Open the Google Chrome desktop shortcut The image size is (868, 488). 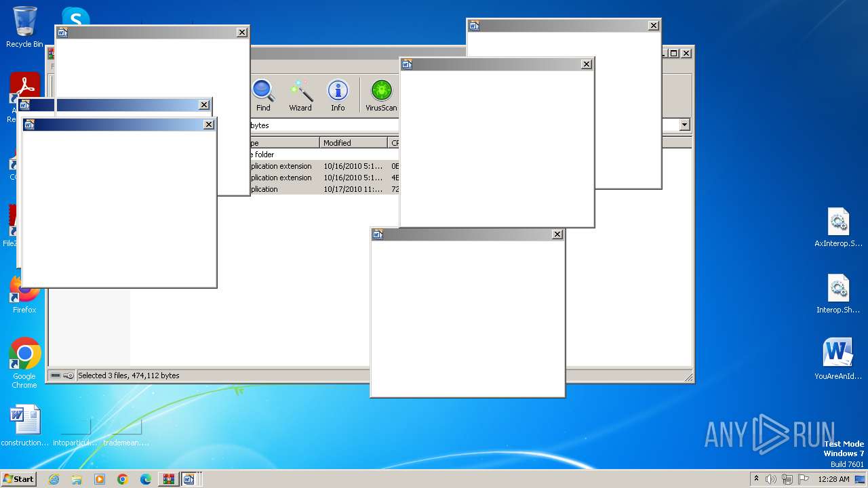[x=24, y=363]
